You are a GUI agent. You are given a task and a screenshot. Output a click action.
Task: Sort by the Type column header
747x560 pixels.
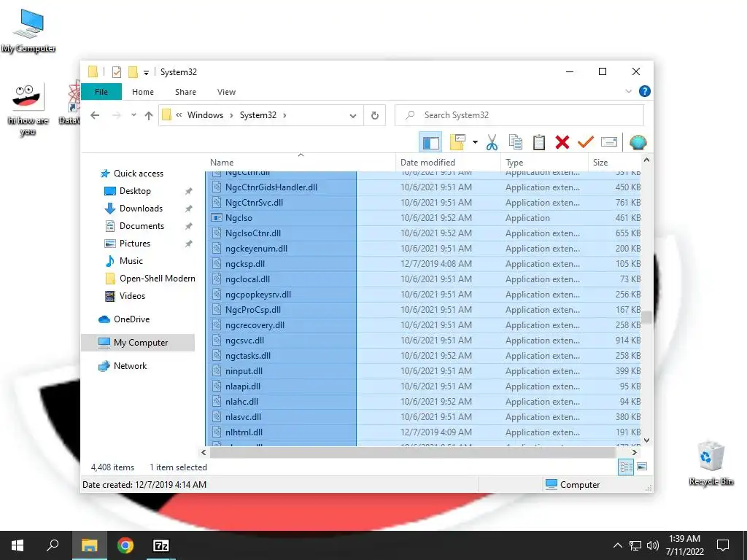point(544,163)
